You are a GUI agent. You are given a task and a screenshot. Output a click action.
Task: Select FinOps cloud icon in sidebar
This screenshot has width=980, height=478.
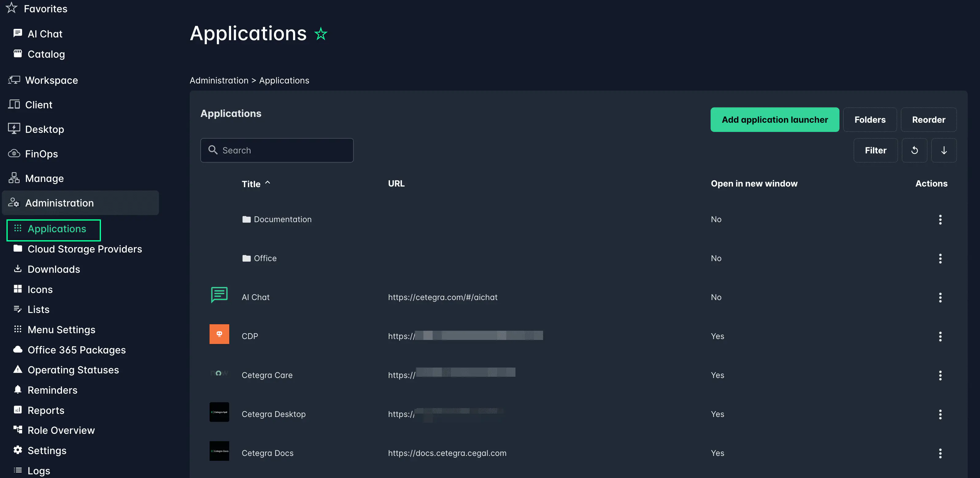pyautogui.click(x=14, y=154)
